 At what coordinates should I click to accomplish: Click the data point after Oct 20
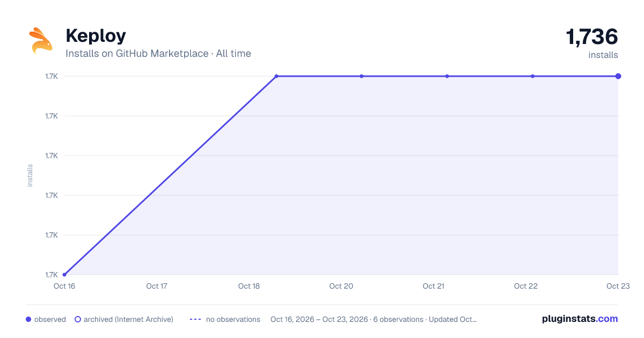(x=362, y=76)
